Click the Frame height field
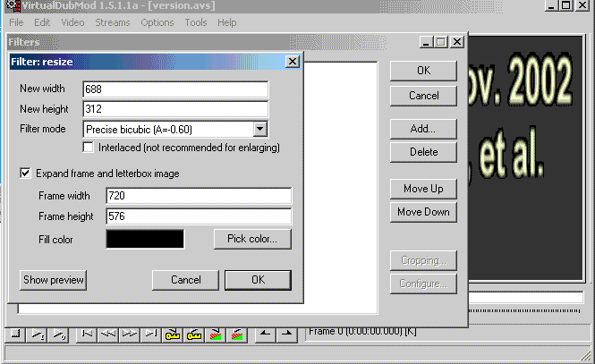 [x=199, y=216]
